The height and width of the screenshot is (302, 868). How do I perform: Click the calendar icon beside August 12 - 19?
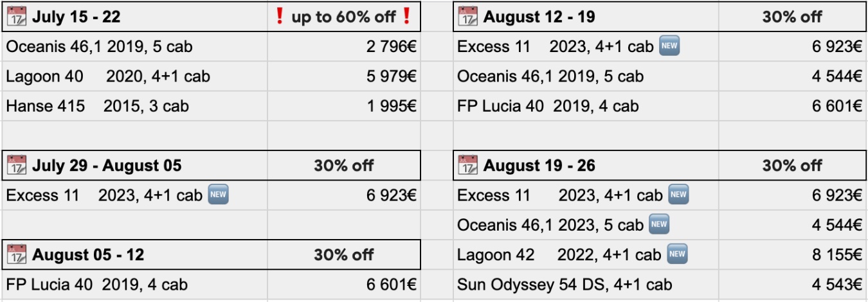467,17
